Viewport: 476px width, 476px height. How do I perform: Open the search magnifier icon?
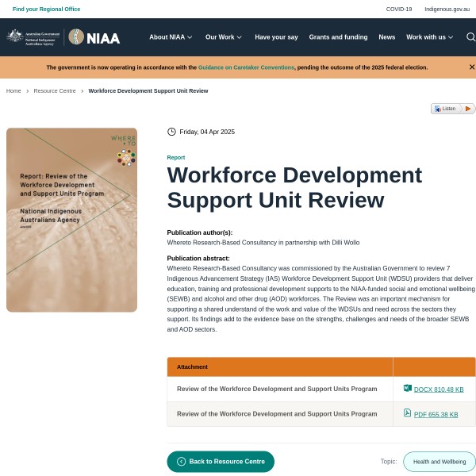coord(470,37)
